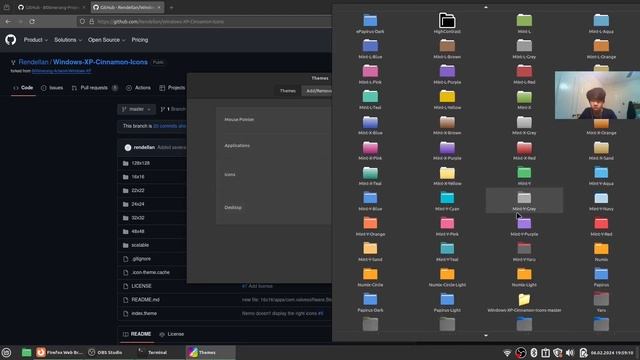Image resolution: width=640 pixels, height=360 pixels.
Task: Open the Pull requests tab
Action: (x=95, y=88)
